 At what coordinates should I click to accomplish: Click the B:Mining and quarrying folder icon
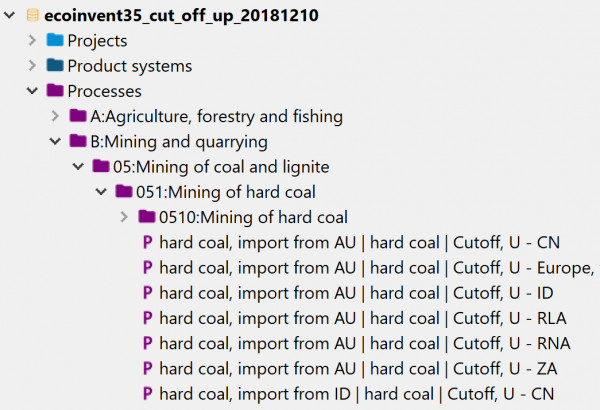78,141
